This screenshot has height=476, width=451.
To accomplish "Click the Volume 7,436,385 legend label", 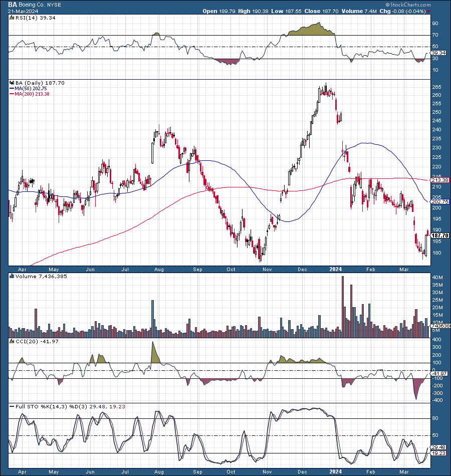I will [x=41, y=276].
